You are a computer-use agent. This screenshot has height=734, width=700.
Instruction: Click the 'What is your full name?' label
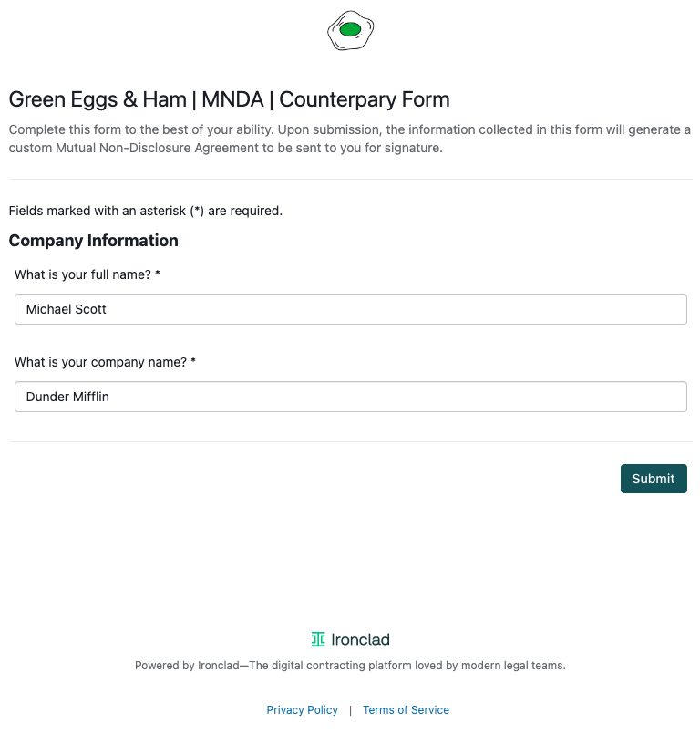tap(83, 274)
